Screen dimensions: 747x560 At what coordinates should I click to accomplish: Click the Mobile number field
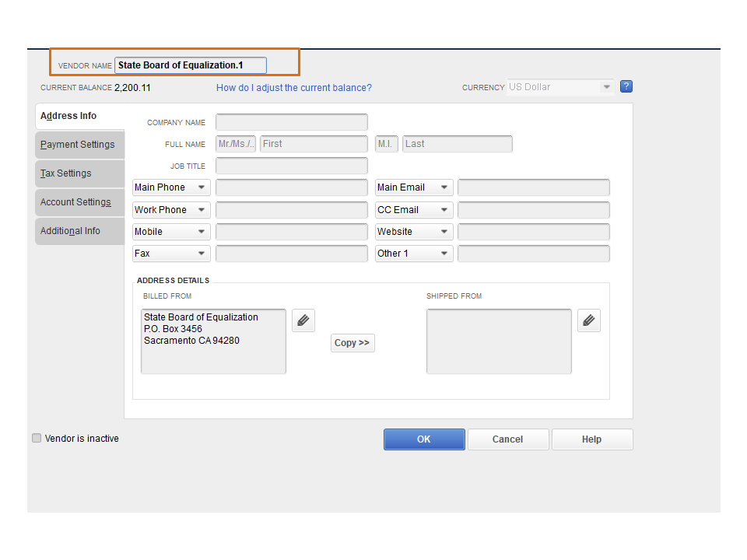pyautogui.click(x=292, y=232)
